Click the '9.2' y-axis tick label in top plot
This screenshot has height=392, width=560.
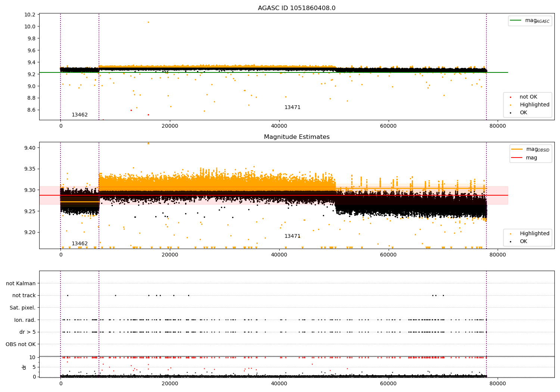tap(31, 75)
